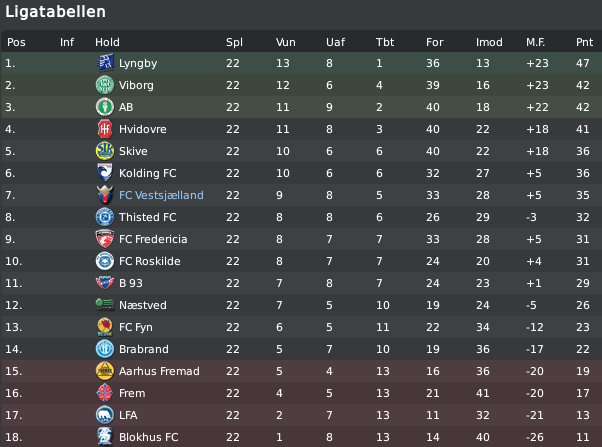This screenshot has height=447, width=602.
Task: Select the FC Fredericia team name
Action: 153,239
